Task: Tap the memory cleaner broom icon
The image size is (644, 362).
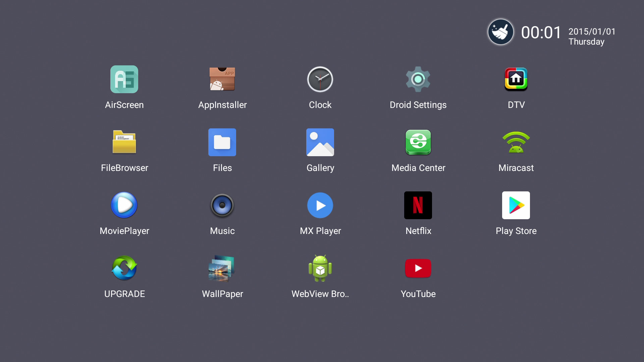Action: [x=500, y=32]
